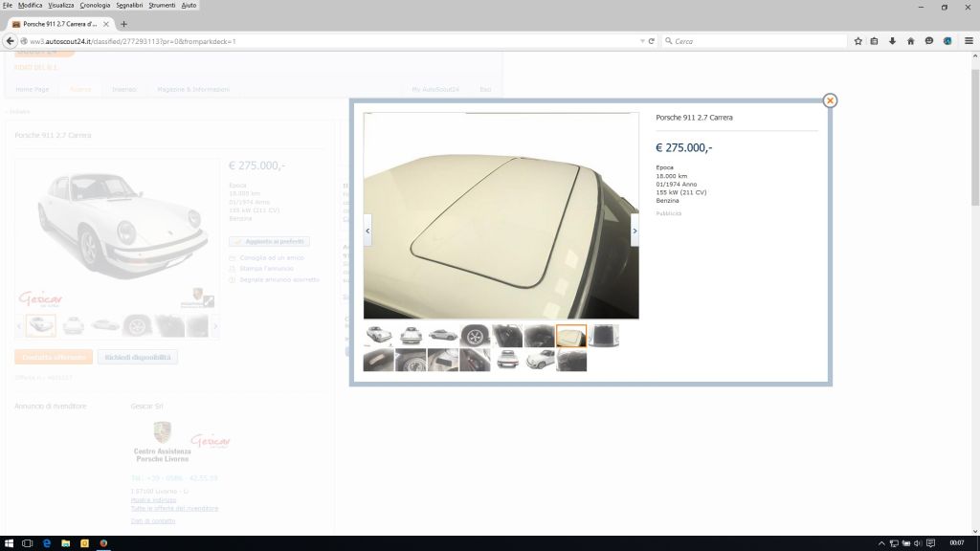The height and width of the screenshot is (551, 980).
Task: Show your bookmarks list
Action: coord(875,41)
